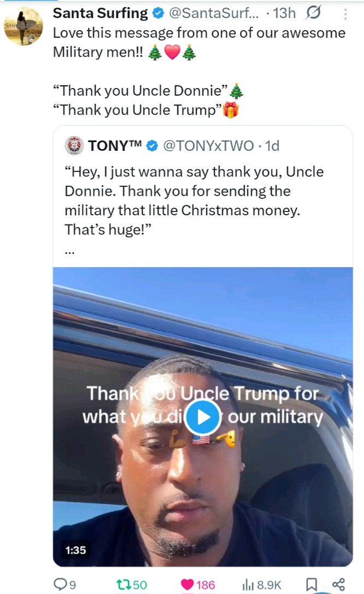
Task: Unlike the post using the pink heart
Action: [x=187, y=584]
